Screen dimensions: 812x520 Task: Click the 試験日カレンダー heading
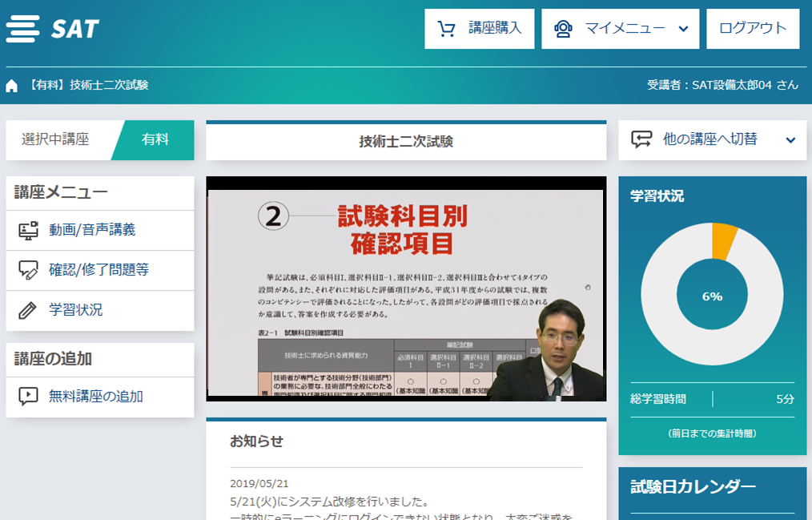pos(693,487)
